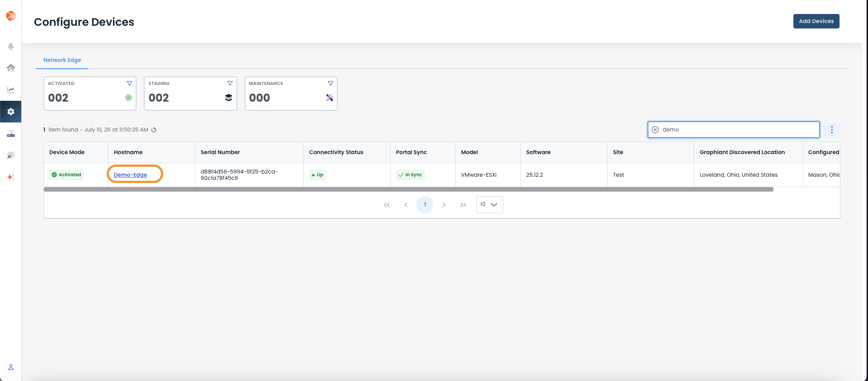
Task: Open the AI sparkle sidebar icon
Action: pyautogui.click(x=11, y=177)
